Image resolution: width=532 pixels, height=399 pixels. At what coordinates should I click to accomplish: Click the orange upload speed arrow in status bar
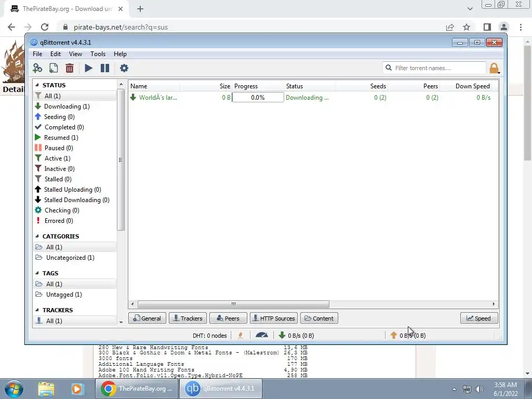[394, 336]
